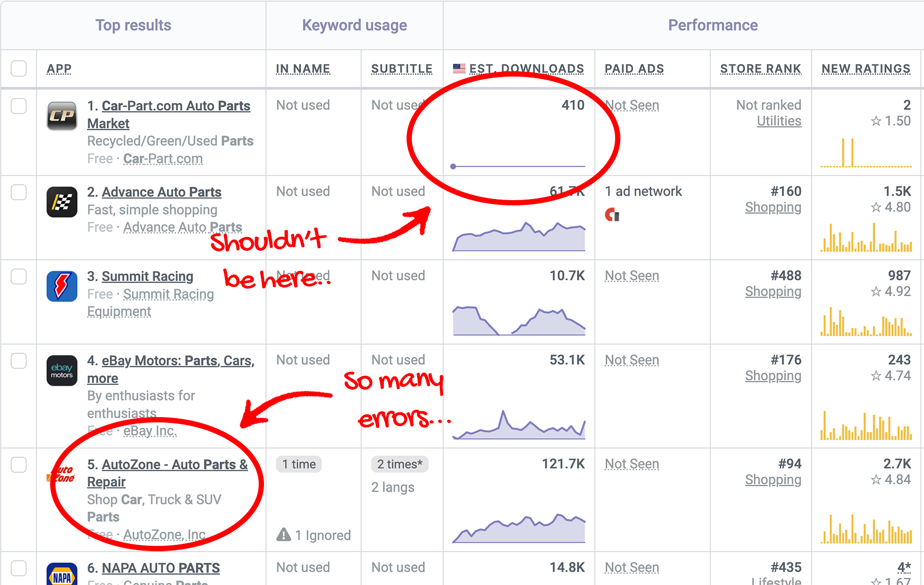Image resolution: width=924 pixels, height=585 pixels.
Task: Click the '1 ad network' text
Action: pyautogui.click(x=643, y=191)
